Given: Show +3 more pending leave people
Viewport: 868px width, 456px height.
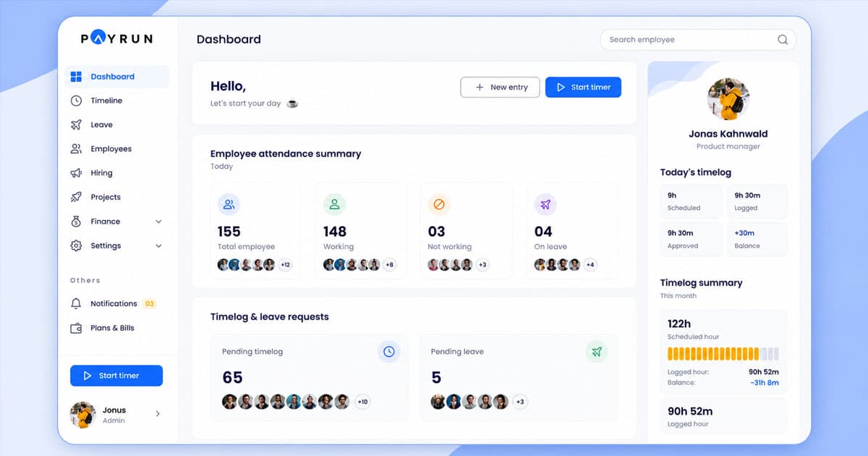Looking at the screenshot, I should 520,402.
